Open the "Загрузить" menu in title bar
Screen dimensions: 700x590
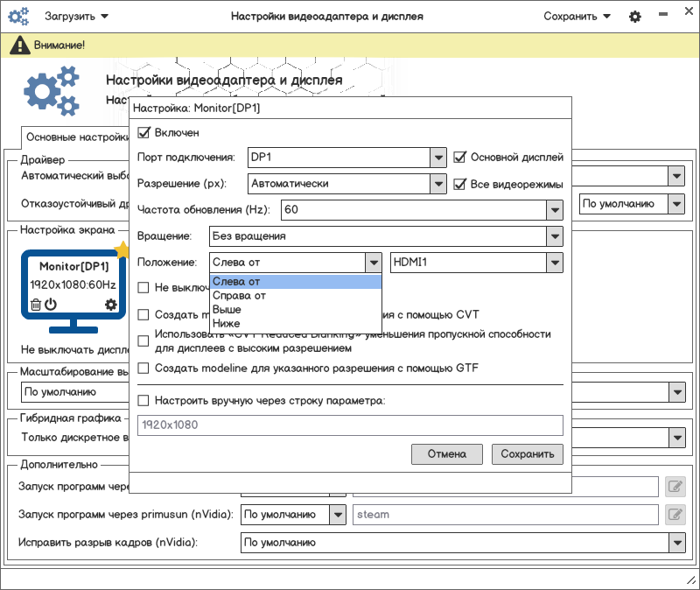click(76, 17)
